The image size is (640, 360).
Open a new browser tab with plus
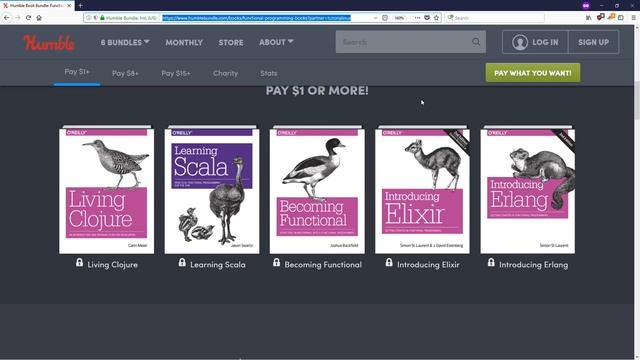coord(80,5)
